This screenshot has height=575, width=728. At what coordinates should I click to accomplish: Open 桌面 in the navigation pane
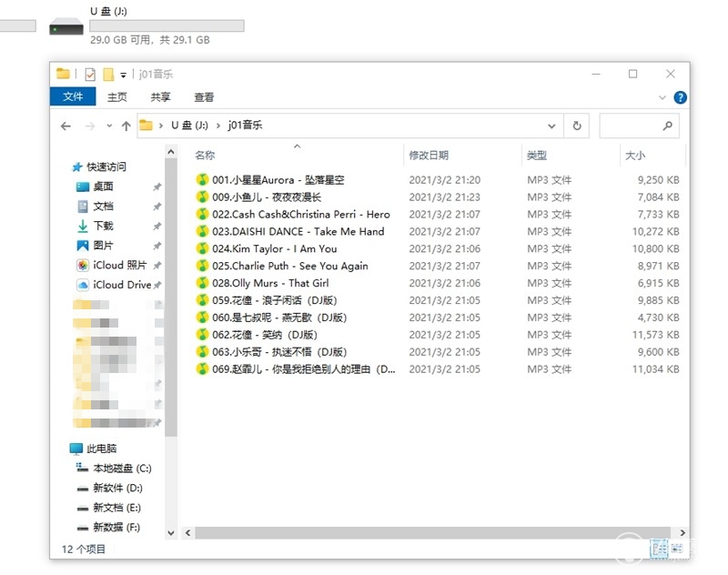pyautogui.click(x=103, y=187)
